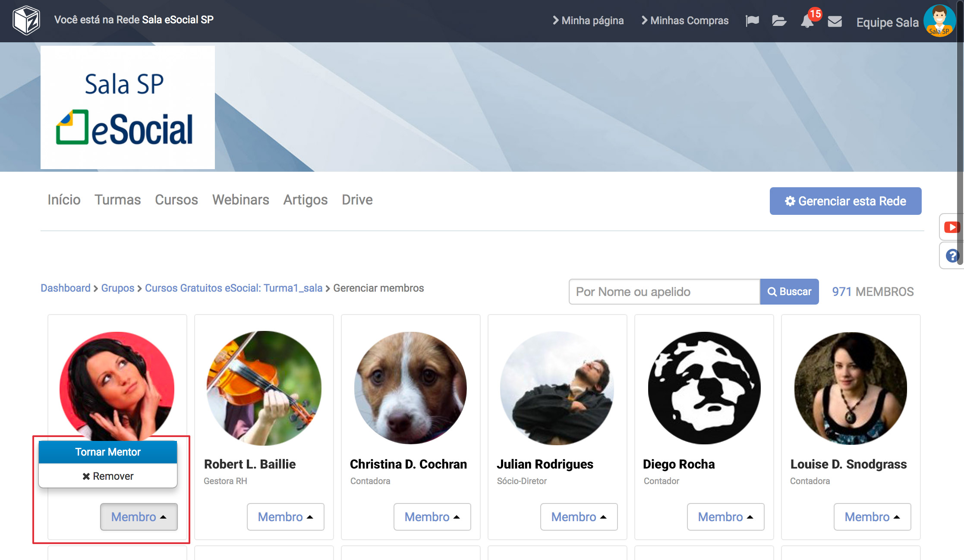This screenshot has width=964, height=560.
Task: Follow the Grupos breadcrumb link
Action: [x=118, y=288]
